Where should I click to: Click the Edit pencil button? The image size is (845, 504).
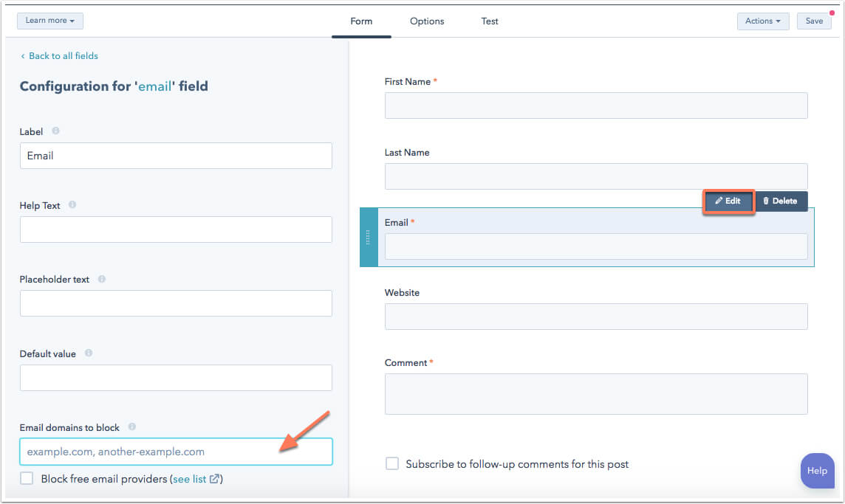[728, 201]
